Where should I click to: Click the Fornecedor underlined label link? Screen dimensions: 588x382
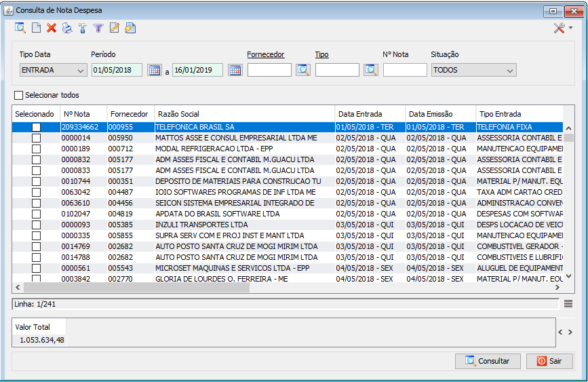click(265, 54)
